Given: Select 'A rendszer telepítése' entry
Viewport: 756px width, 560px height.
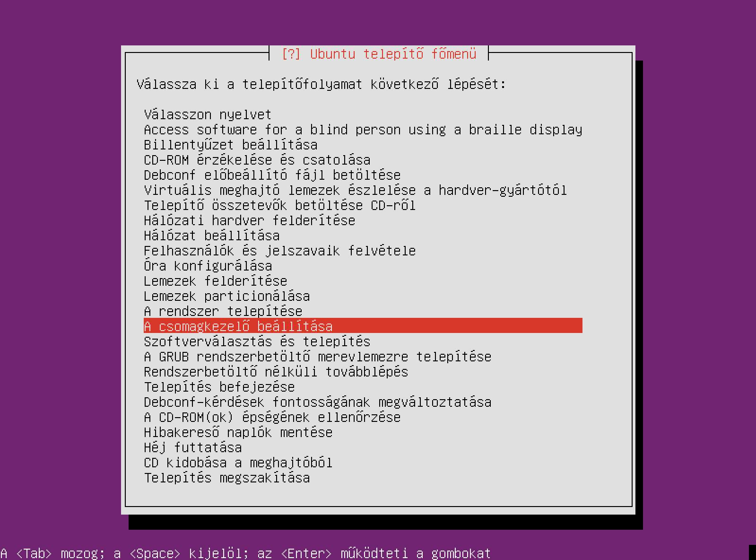Looking at the screenshot, I should click(363, 311).
